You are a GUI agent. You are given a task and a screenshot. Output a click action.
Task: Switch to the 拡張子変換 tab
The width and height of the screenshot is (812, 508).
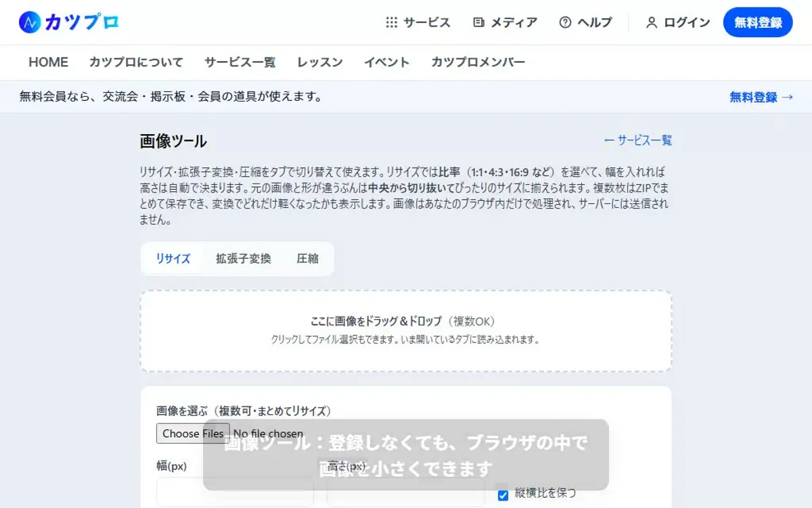[244, 259]
